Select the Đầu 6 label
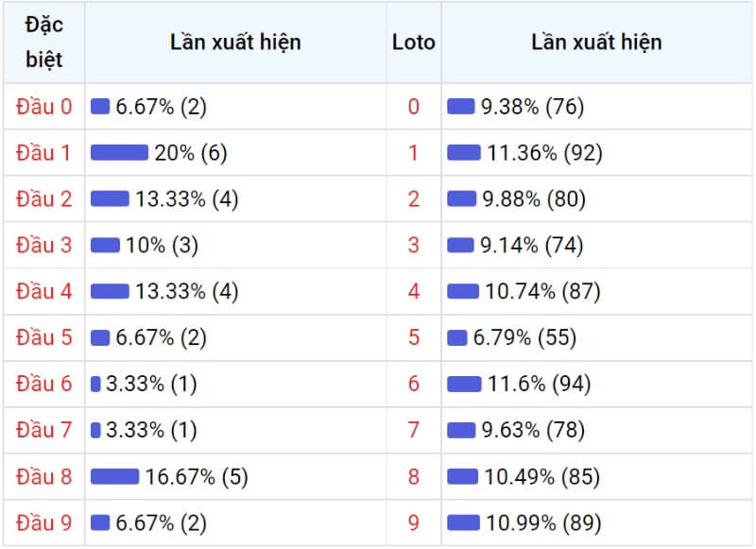The height and width of the screenshot is (549, 756). pyautogui.click(x=43, y=384)
